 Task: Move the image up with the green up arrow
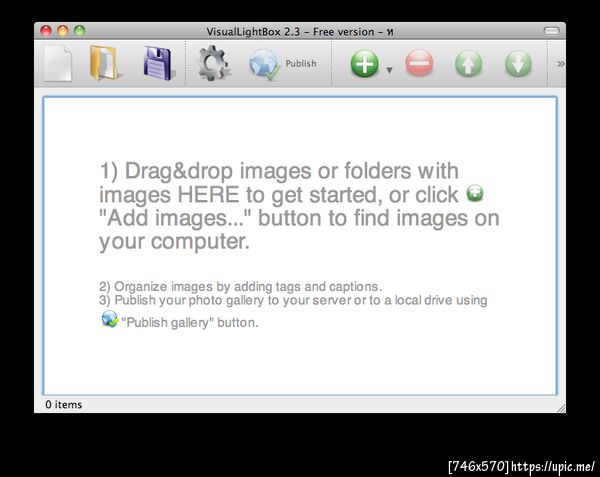(468, 63)
